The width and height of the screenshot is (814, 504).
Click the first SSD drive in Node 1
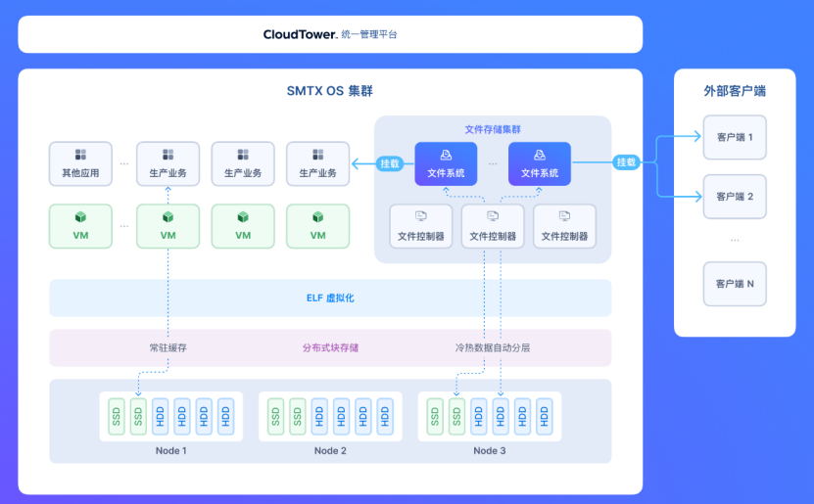[117, 416]
